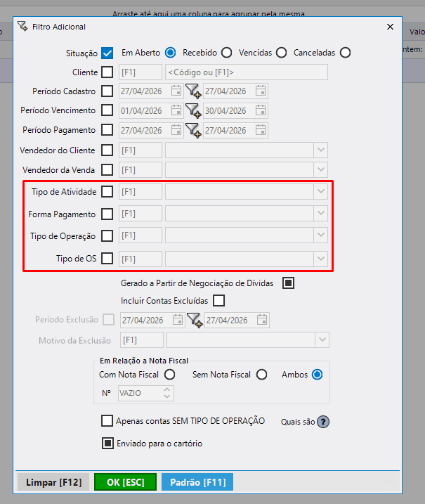Click the Código ou [F1] client field
The height and width of the screenshot is (504, 425).
click(247, 72)
